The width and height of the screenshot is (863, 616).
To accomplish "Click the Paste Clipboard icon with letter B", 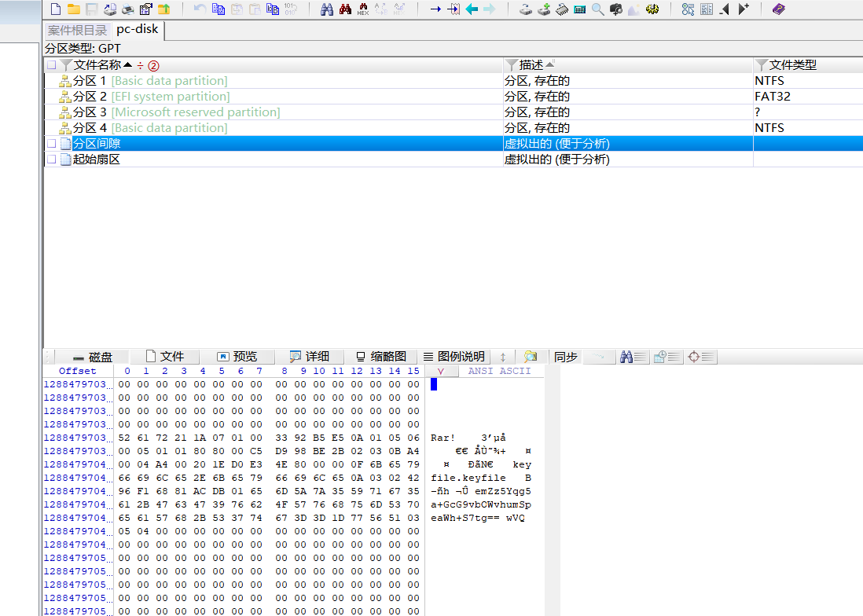I will pos(273,9).
